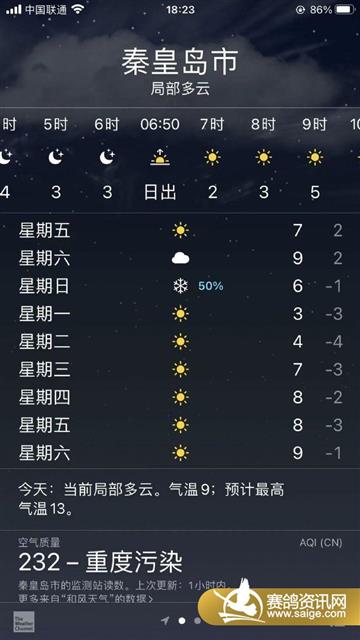Tap the 8时 hourly forecast column
The height and width of the screenshot is (640, 360).
point(263,159)
